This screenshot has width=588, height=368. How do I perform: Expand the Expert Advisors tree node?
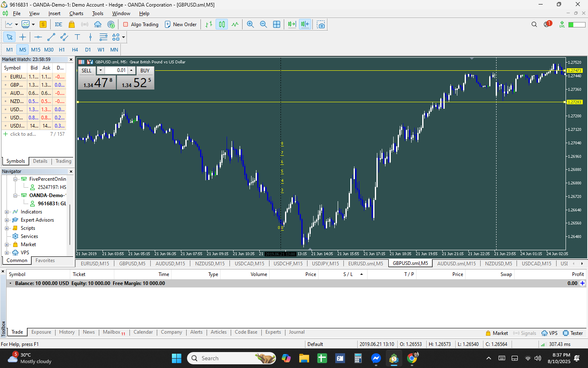[x=7, y=220]
